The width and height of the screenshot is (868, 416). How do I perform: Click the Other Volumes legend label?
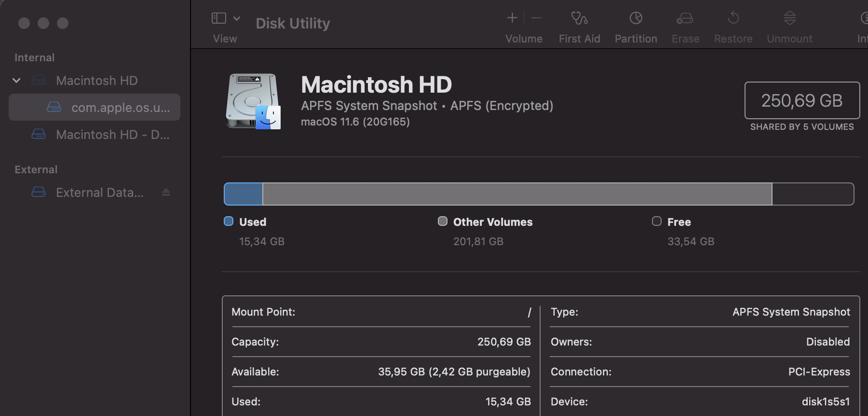point(493,222)
